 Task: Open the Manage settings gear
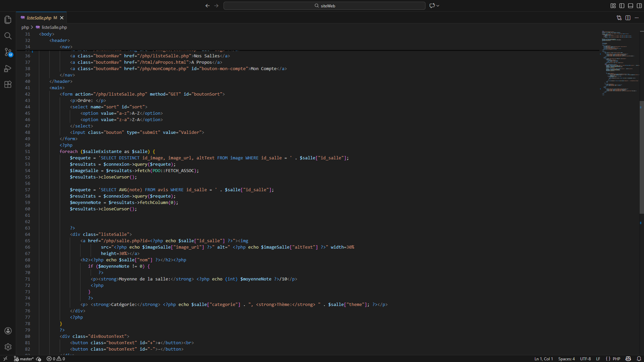8,347
